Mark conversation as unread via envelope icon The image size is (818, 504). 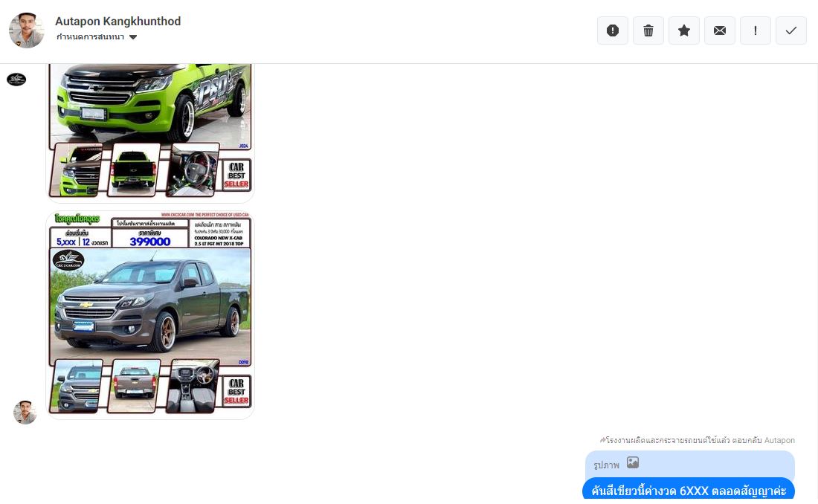[720, 30]
